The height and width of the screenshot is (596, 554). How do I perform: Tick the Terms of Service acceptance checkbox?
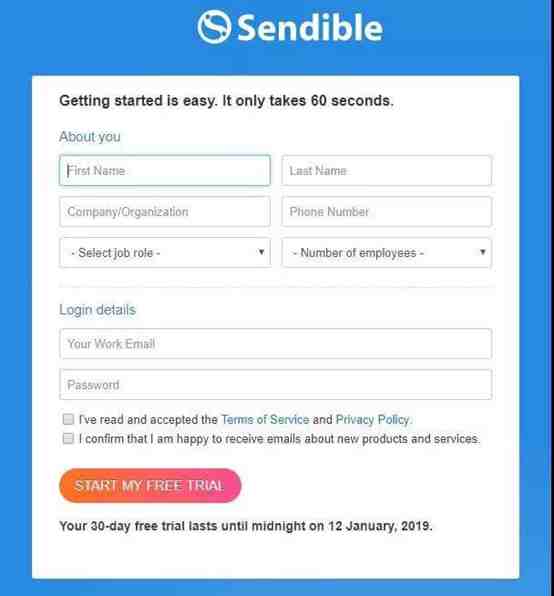coord(68,419)
